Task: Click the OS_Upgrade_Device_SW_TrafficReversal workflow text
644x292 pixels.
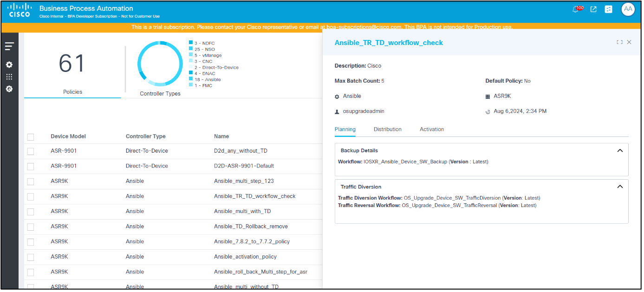Action: [449, 205]
